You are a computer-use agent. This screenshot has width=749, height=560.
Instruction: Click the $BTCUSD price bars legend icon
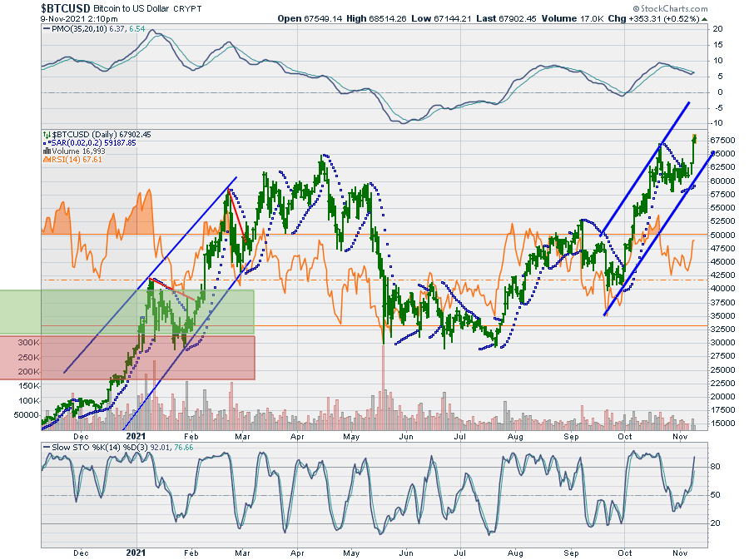(x=45, y=134)
